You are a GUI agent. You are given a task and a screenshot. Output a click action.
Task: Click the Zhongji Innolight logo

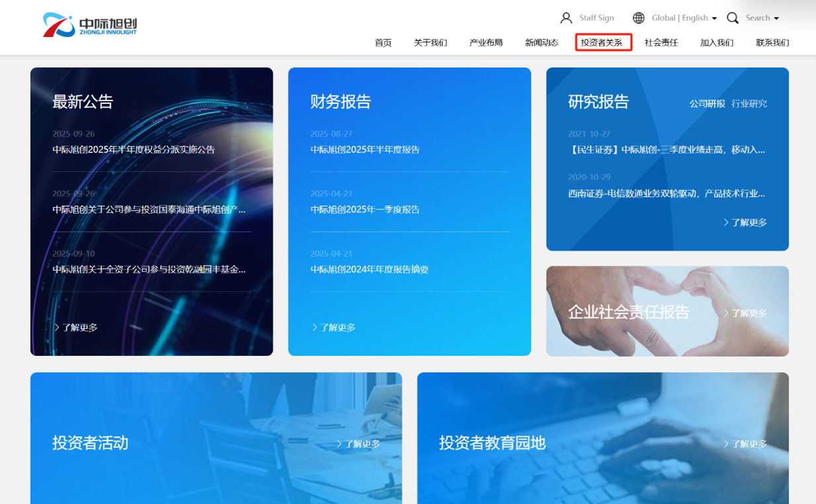pos(90,25)
